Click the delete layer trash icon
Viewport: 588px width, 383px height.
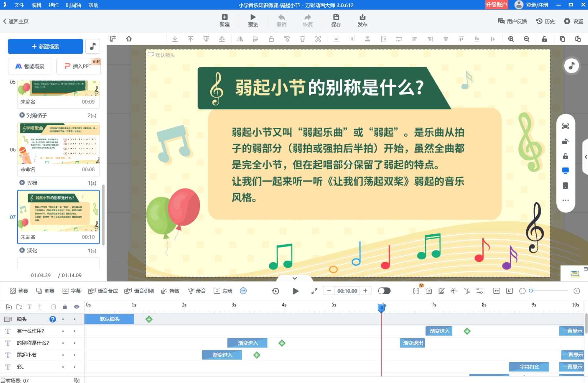pyautogui.click(x=53, y=307)
